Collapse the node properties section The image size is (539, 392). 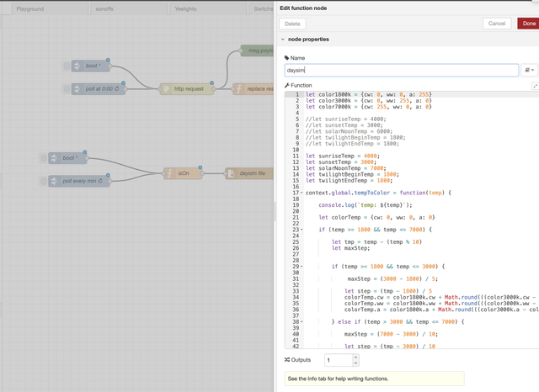pos(283,40)
